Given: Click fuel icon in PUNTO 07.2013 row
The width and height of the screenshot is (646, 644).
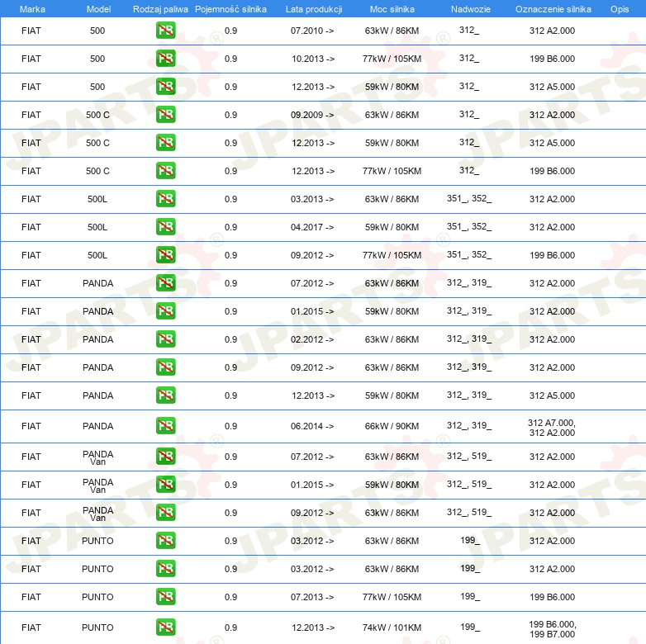Looking at the screenshot, I should [x=165, y=597].
